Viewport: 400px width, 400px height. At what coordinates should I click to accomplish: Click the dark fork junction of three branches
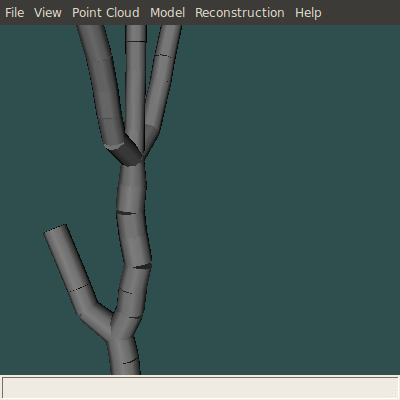[128, 152]
